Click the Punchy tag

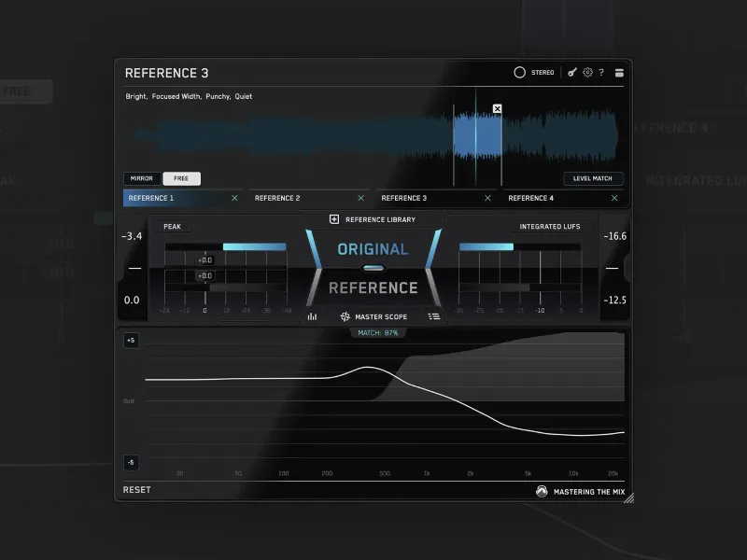pyautogui.click(x=218, y=96)
